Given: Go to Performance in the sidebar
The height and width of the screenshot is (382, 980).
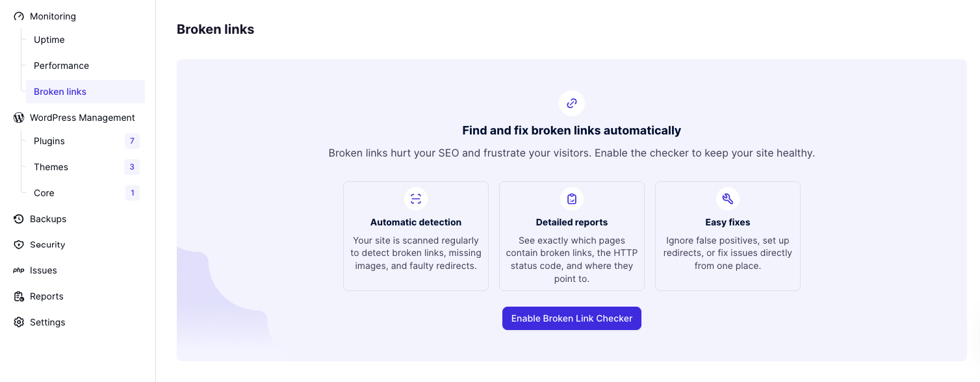Looking at the screenshot, I should pyautogui.click(x=61, y=66).
